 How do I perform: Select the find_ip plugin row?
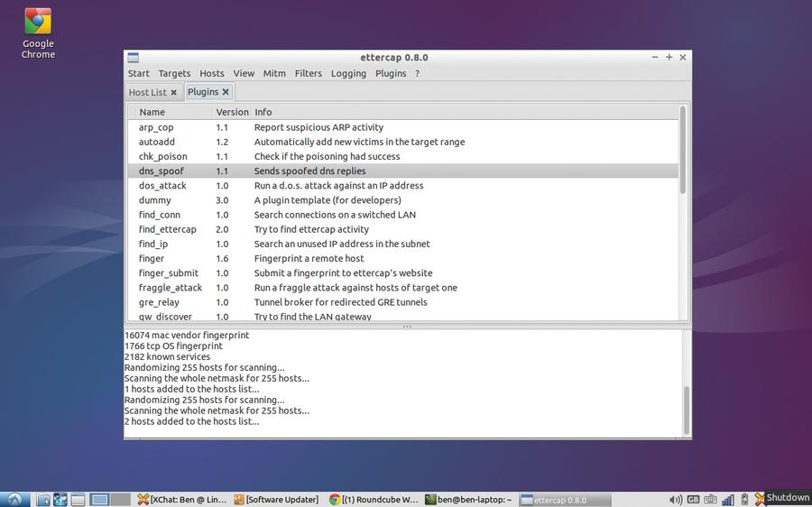pyautogui.click(x=403, y=244)
